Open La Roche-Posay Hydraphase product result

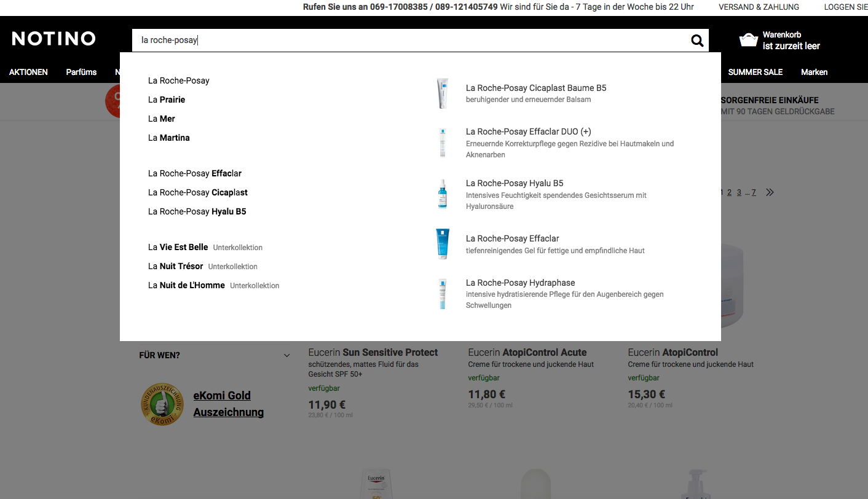point(520,283)
